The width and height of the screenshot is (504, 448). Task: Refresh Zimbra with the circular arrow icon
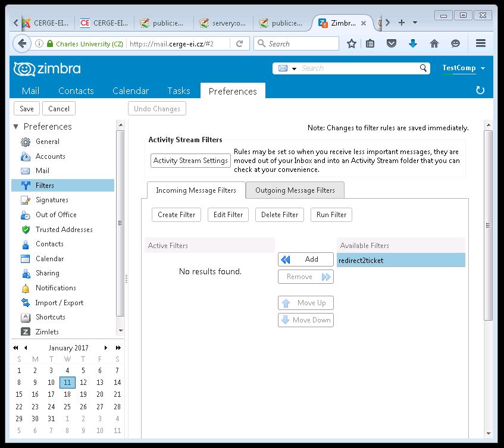coord(480,90)
